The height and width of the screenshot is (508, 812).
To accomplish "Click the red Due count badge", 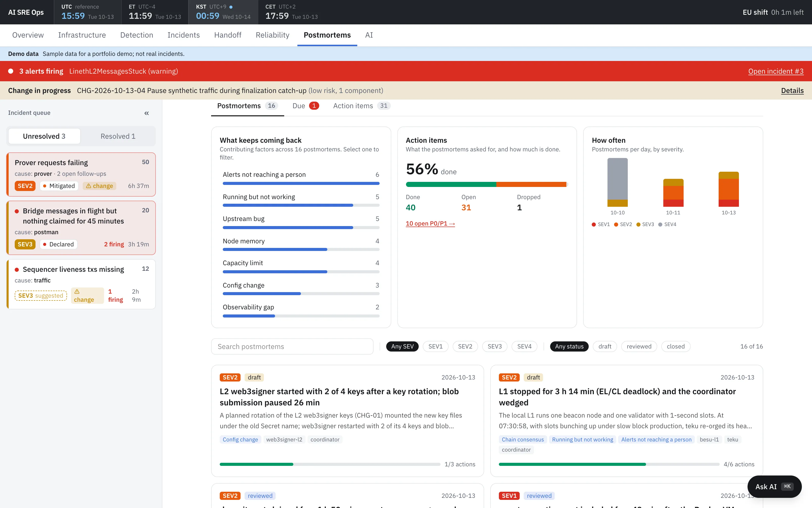I will [x=314, y=106].
